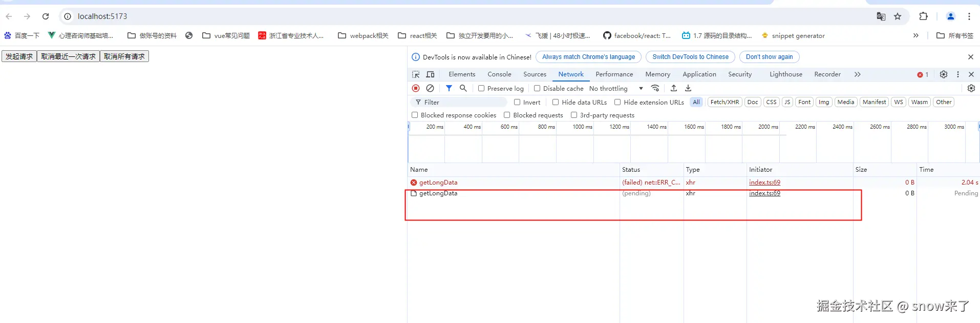Switch to the Memory tab
980x323 pixels.
click(x=658, y=74)
